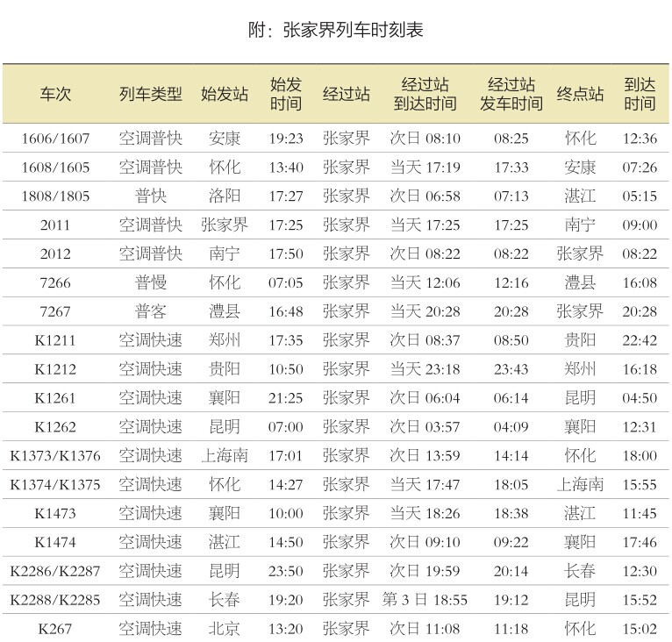Click the 经过站到达时间 header
This screenshot has height=642, width=672.
coord(425,94)
